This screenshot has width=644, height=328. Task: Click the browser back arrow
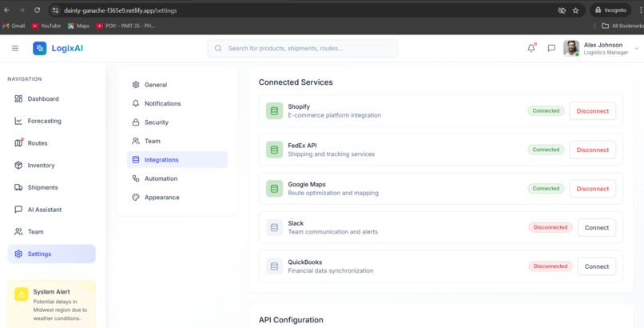click(x=7, y=10)
